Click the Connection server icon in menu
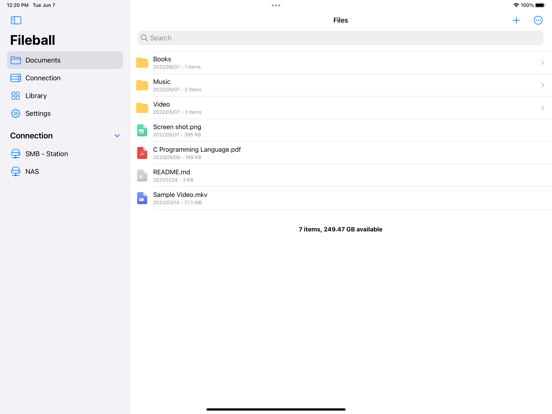 (x=15, y=78)
